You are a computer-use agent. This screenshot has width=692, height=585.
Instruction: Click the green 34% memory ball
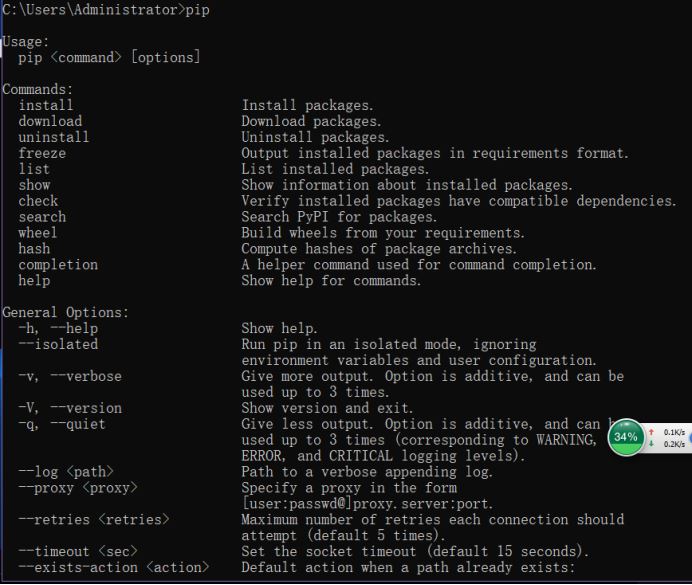pyautogui.click(x=625, y=437)
